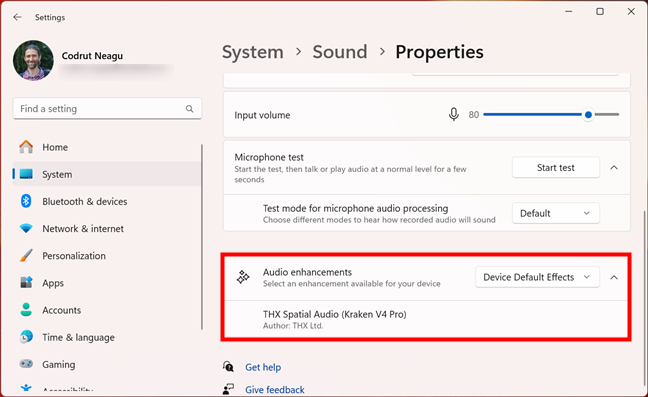Go to System in the breadcrumb
The width and height of the screenshot is (648, 397).
tap(253, 52)
